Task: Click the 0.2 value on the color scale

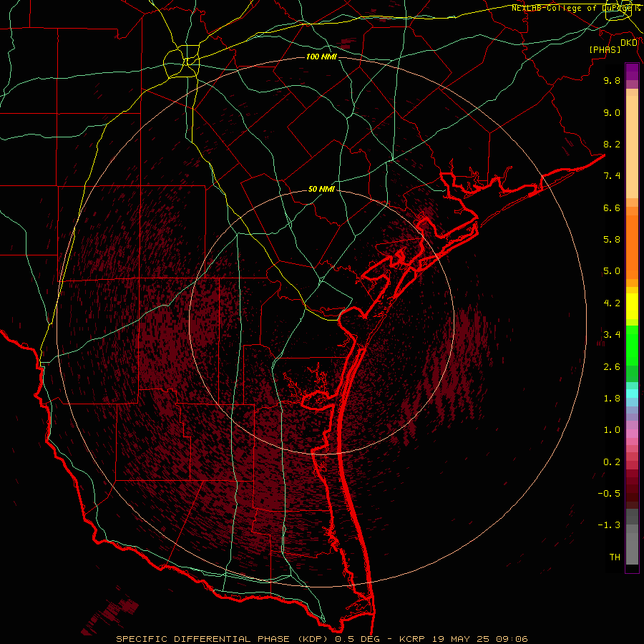Action: 612,462
